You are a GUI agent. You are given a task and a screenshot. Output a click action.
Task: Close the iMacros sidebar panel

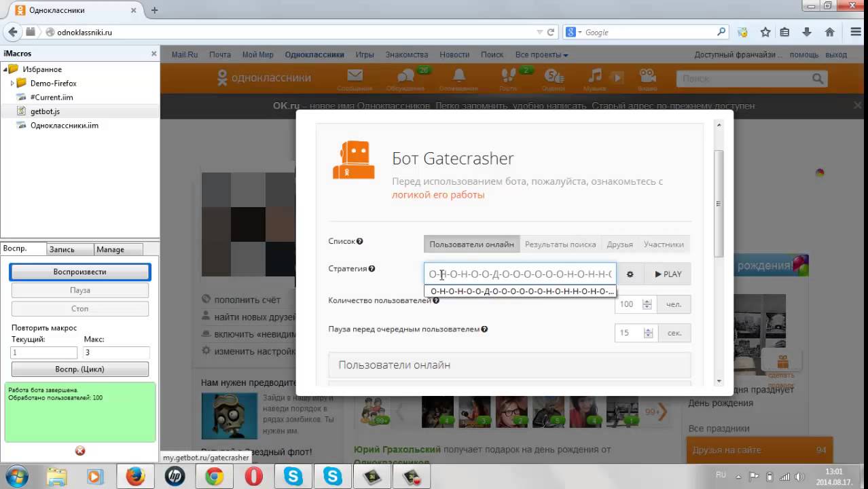(x=153, y=54)
